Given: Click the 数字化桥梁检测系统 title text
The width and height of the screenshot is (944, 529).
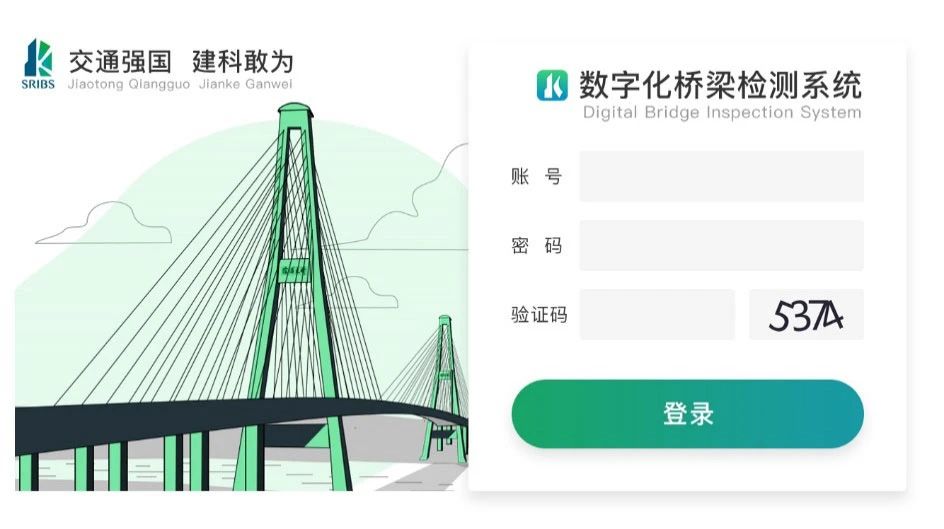Looking at the screenshot, I should click(x=720, y=84).
